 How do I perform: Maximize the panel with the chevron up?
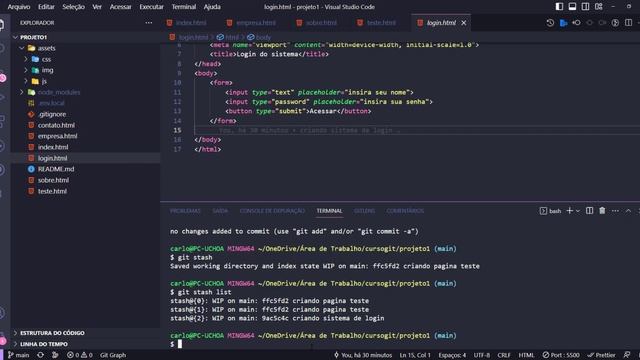coord(628,211)
